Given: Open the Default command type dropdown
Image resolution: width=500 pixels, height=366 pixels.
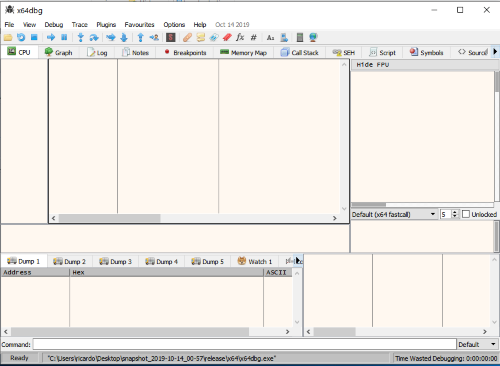Looking at the screenshot, I should (477, 344).
